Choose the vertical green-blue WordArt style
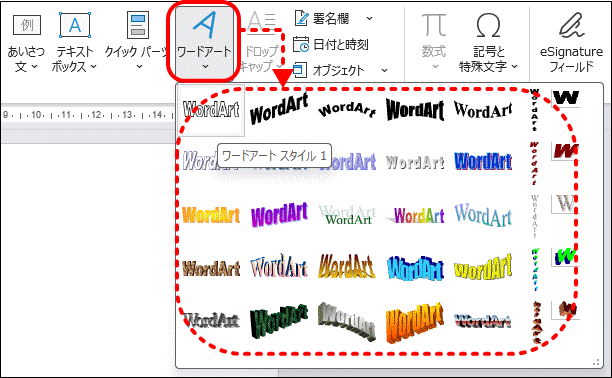This screenshot has width=612, height=378. [535, 269]
